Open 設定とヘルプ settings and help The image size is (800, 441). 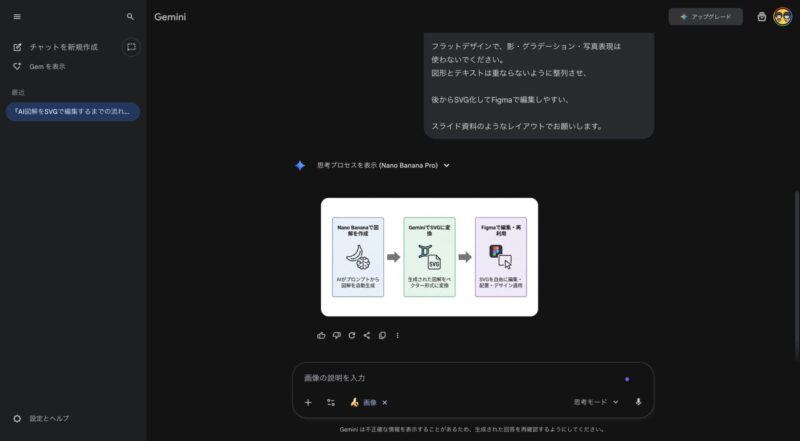pos(41,419)
